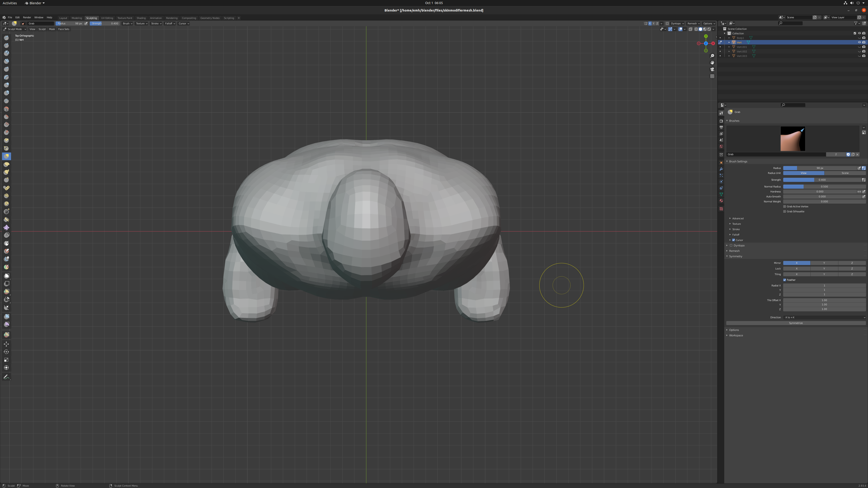Toggle camera view with camera gizmo
Image resolution: width=868 pixels, height=488 pixels.
[x=712, y=69]
